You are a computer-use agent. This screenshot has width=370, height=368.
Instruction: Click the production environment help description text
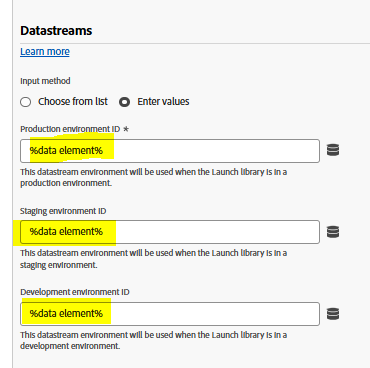point(153,177)
